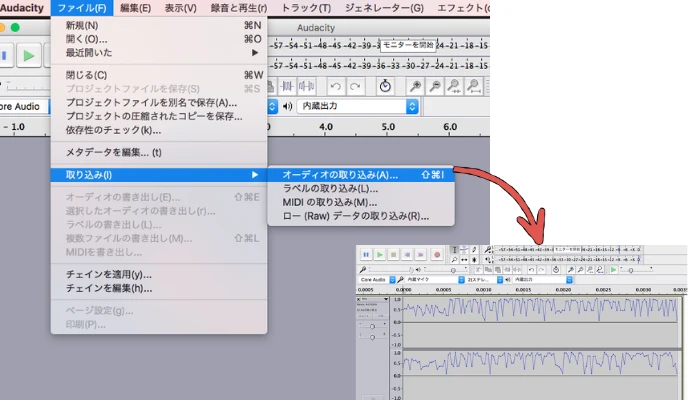This screenshot has height=400, width=700.
Task: Click Pause in the small Audacity window
Action: (366, 254)
